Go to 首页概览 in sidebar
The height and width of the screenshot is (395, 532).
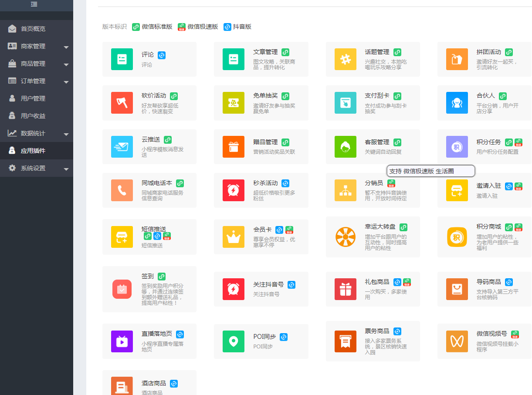[37, 29]
